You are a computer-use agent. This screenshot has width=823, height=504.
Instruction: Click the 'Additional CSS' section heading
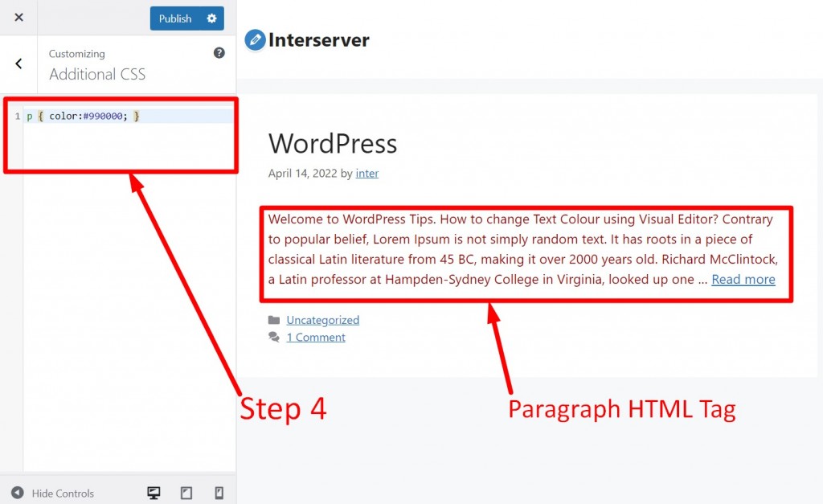97,75
